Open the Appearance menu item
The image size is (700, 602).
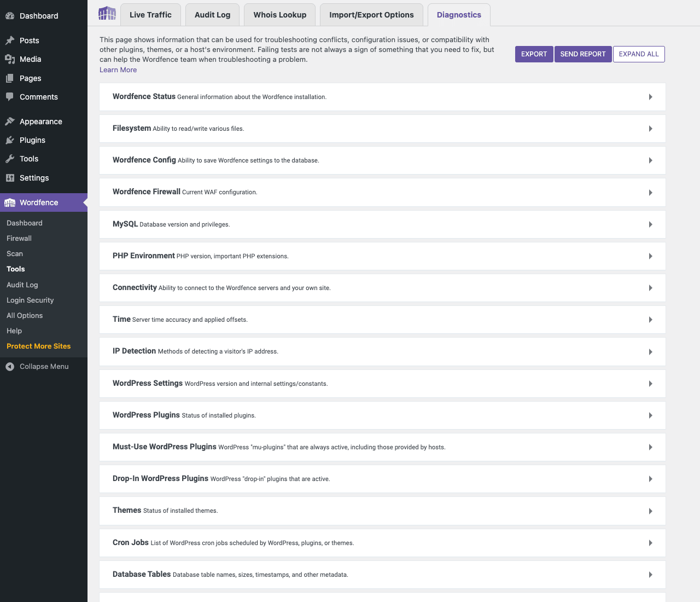point(44,121)
